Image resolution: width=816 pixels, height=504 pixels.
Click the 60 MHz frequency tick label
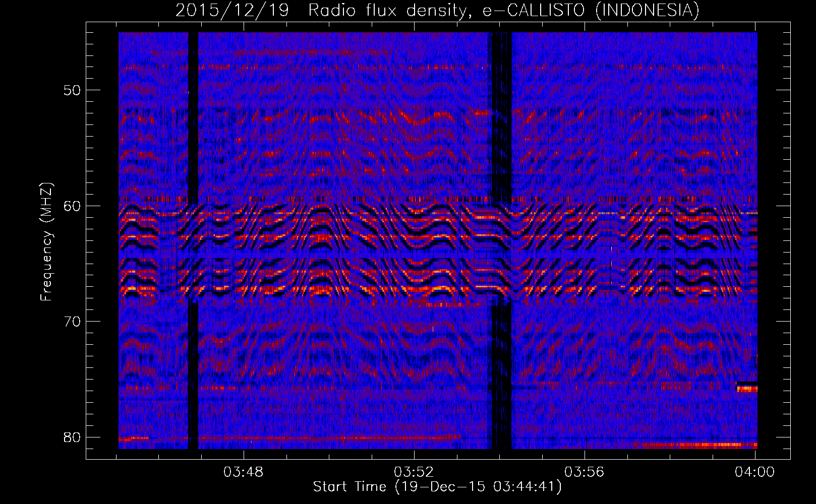[73, 206]
